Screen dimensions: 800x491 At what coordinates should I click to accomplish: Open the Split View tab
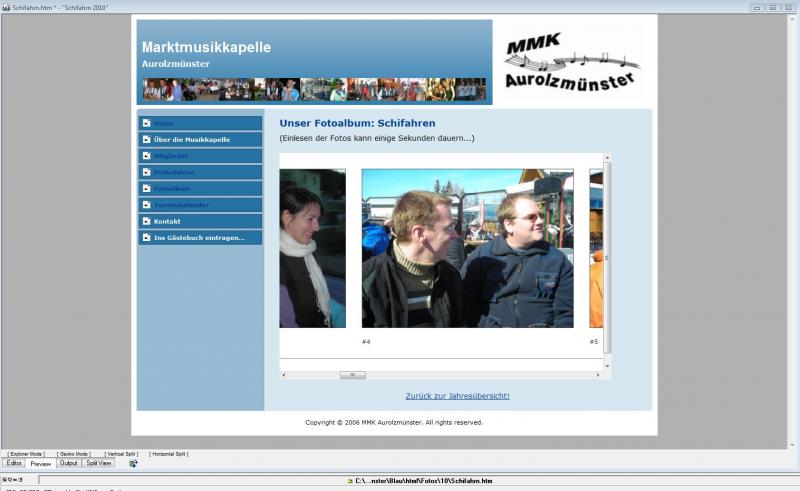point(99,463)
